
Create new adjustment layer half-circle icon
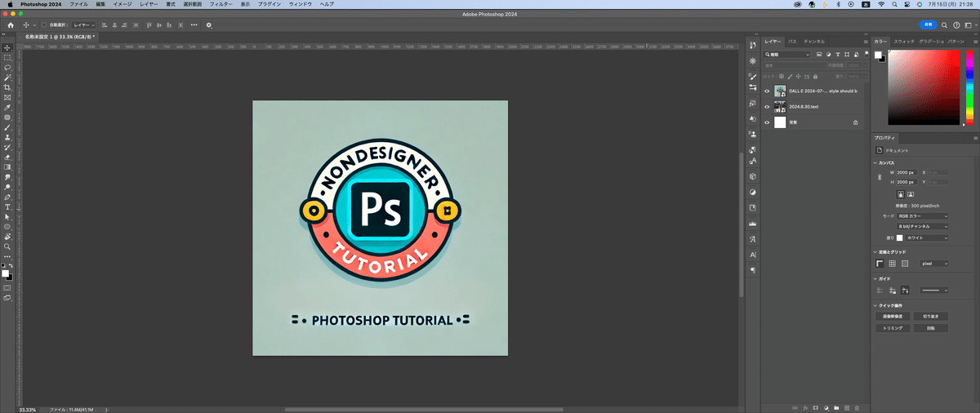point(826,406)
